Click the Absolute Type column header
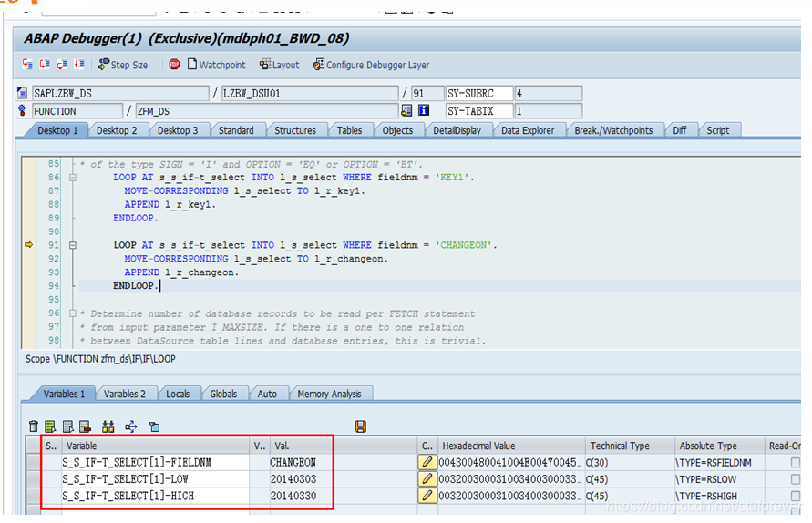The image size is (812, 523). (x=719, y=446)
